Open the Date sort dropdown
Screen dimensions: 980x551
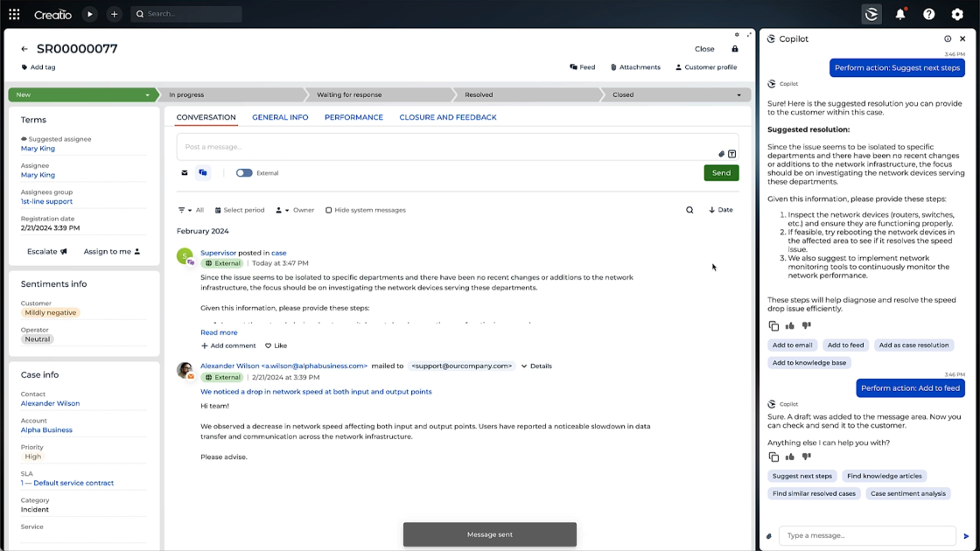coord(720,209)
